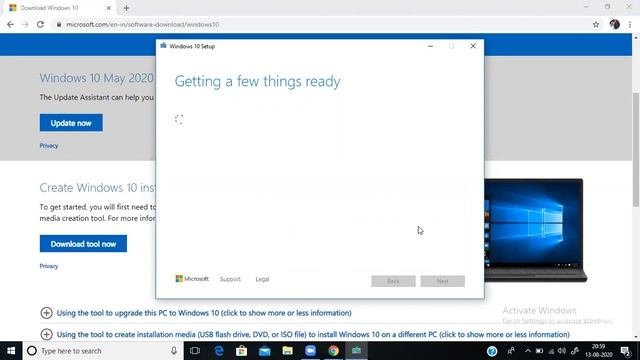Click the browser back arrow
The height and width of the screenshot is (360, 640).
10,24
